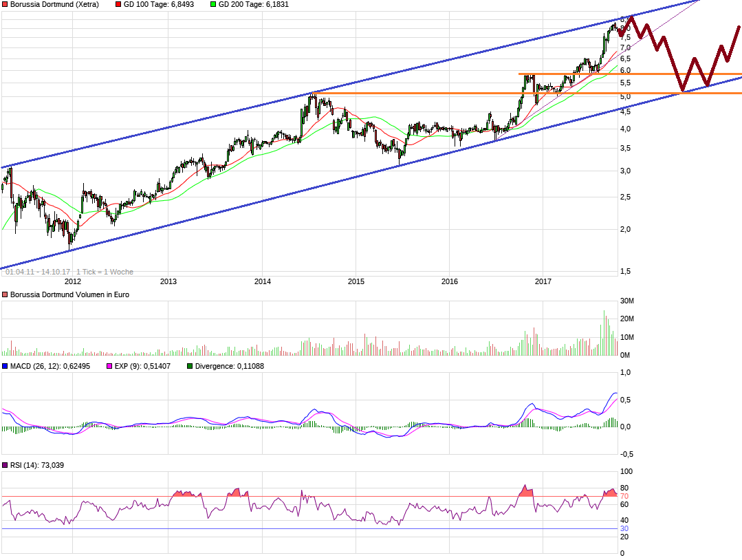
Task: Select the 'EXP (9): 0,51407' legend text
Action: (x=142, y=366)
